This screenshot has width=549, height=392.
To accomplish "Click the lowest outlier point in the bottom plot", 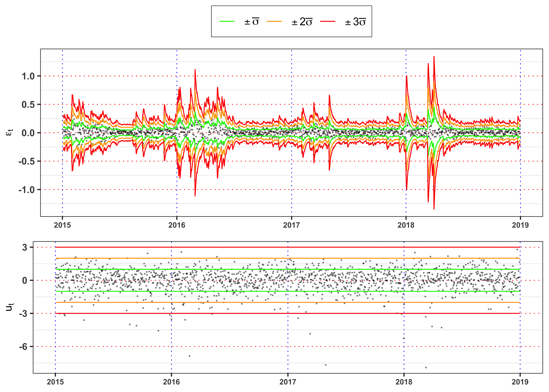I will click(x=426, y=368).
